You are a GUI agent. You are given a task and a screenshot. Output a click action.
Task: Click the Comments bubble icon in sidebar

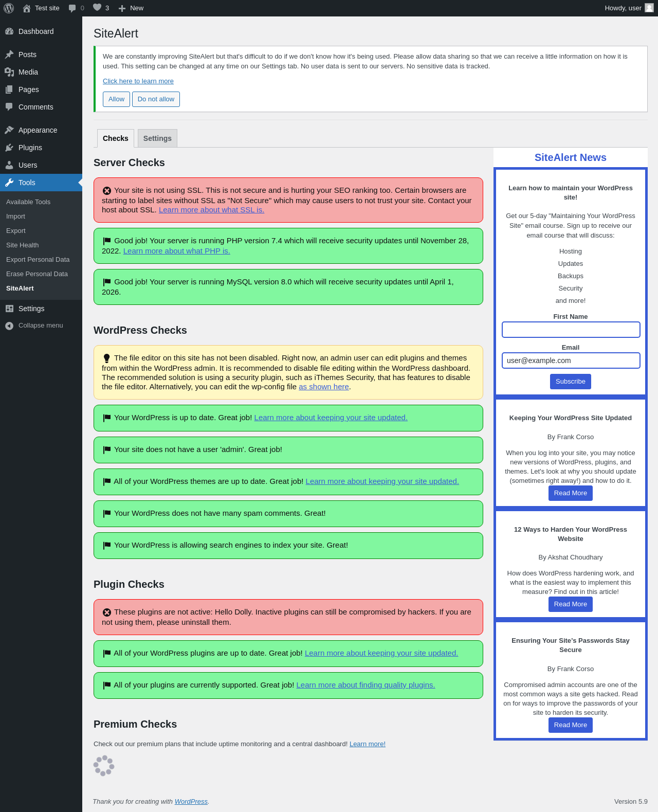coord(9,107)
